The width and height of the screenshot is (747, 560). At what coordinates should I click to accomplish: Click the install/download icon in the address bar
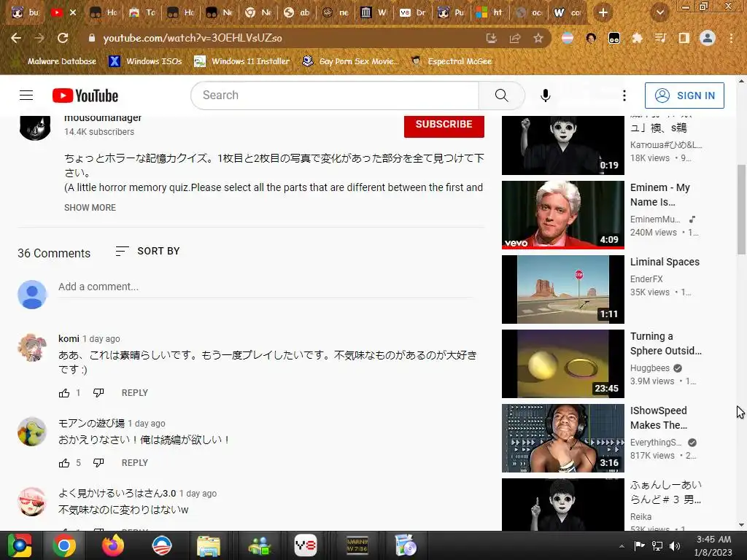click(491, 38)
